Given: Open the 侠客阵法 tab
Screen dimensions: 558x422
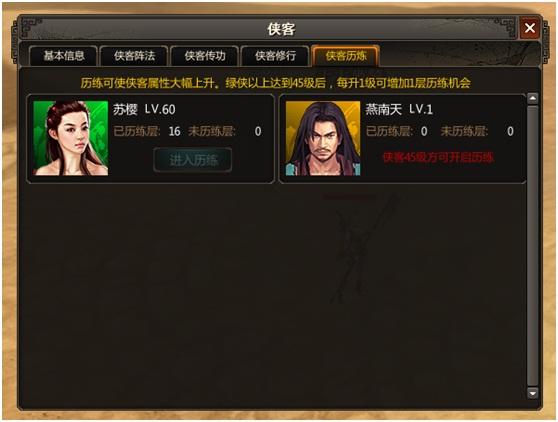Looking at the screenshot, I should [x=134, y=56].
